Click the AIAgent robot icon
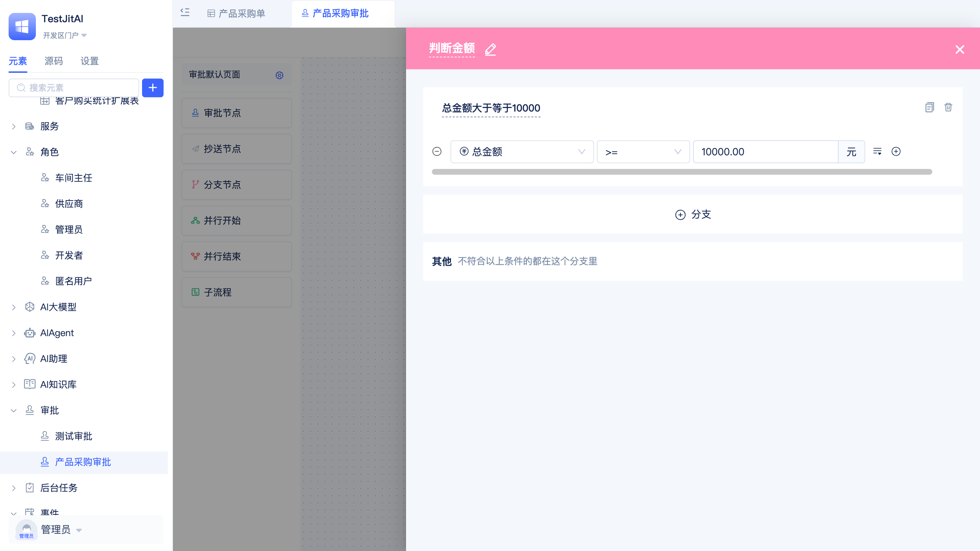980x551 pixels. tap(30, 333)
